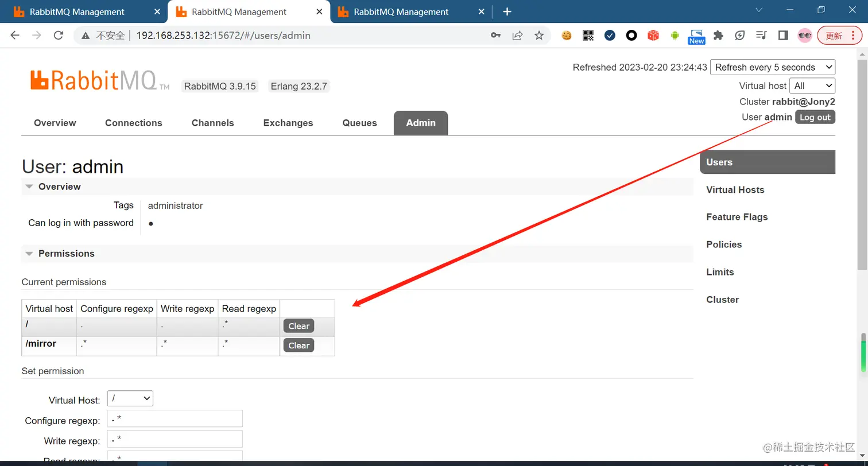Toggle the browser side panel icon
The width and height of the screenshot is (868, 466).
(783, 35)
